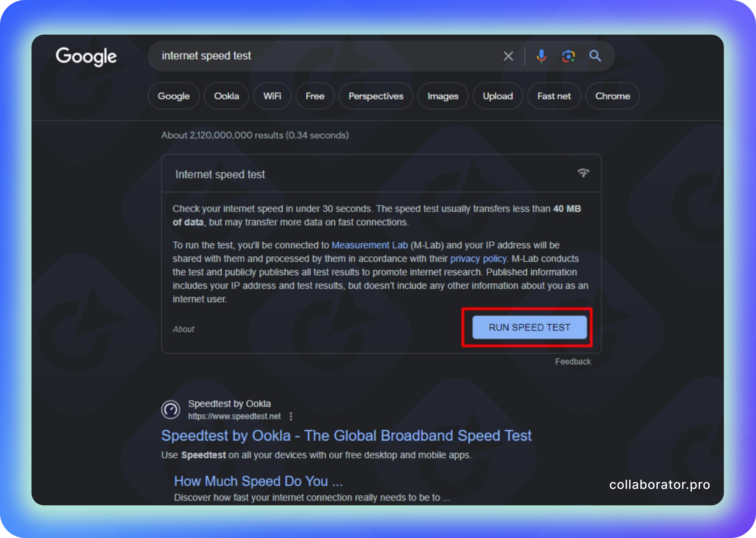Screen dimensions: 756x538
Task: Select the Chrome filter chip
Action: coord(612,96)
